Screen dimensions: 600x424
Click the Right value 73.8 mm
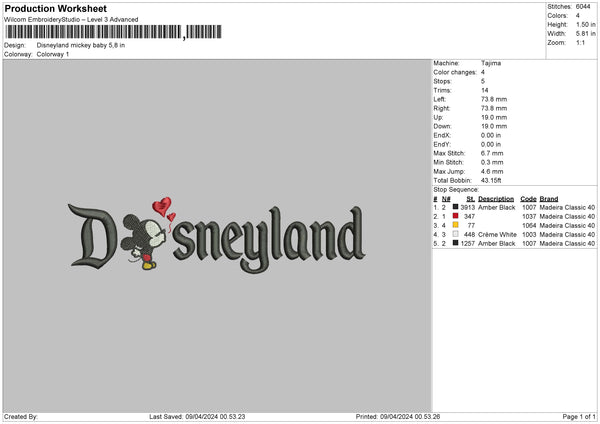(x=494, y=108)
